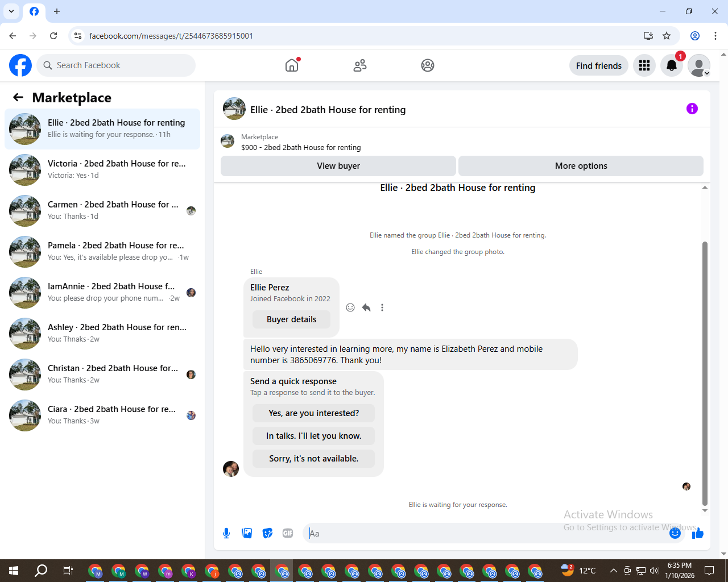
Task: Open the Victoria conversation
Action: 102,170
